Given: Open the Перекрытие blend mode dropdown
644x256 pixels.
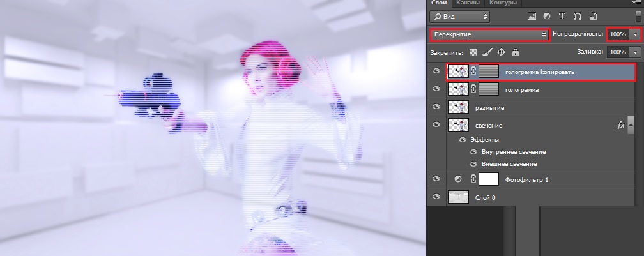Looking at the screenshot, I should (489, 34).
